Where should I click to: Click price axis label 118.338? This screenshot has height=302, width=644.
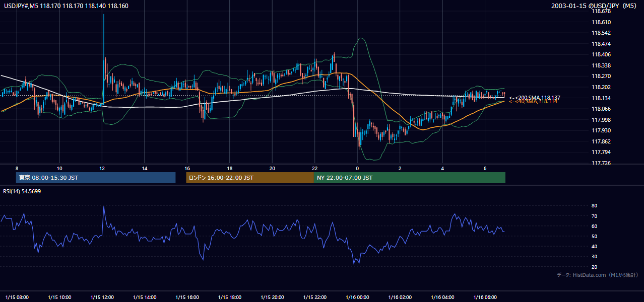pos(601,65)
